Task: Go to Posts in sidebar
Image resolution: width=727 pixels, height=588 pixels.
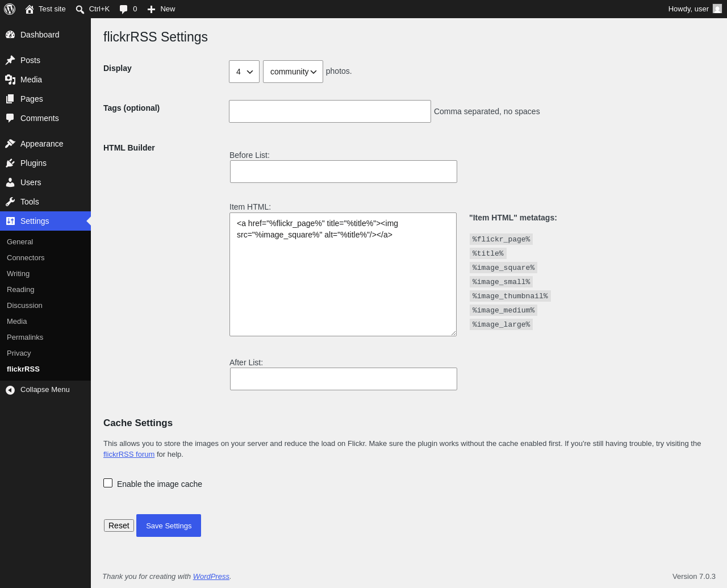Action: [30, 60]
